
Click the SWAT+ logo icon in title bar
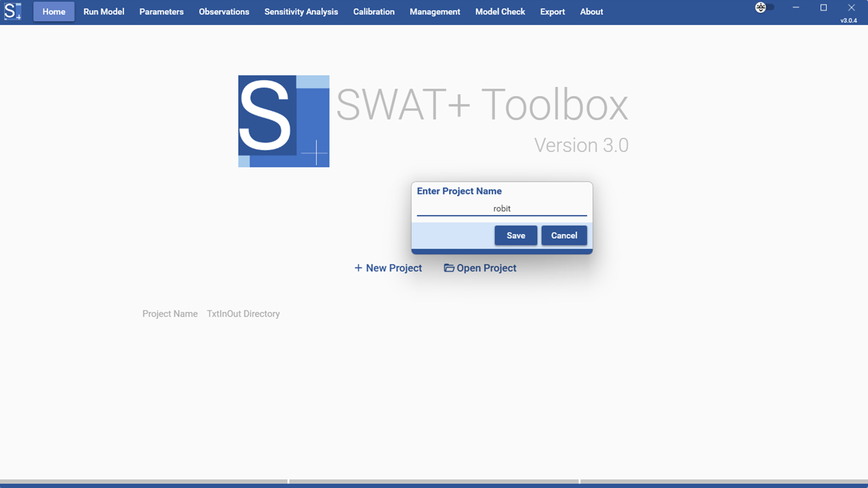[x=13, y=12]
